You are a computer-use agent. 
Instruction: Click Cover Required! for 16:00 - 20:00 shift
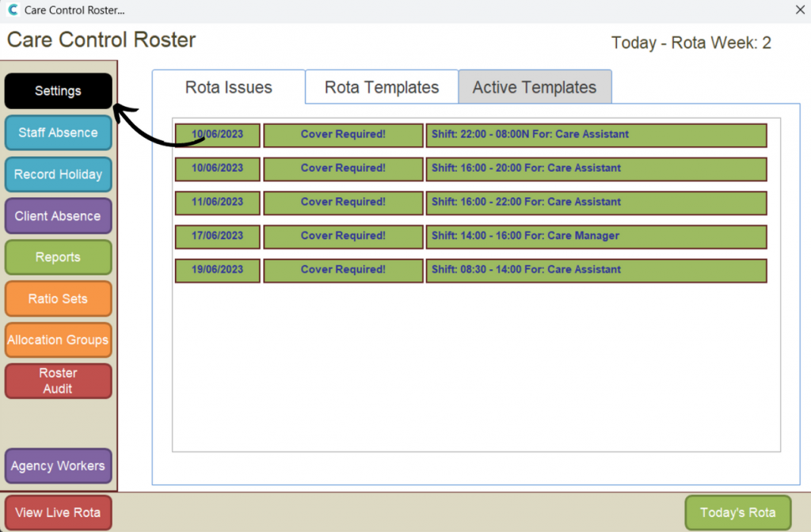point(344,169)
